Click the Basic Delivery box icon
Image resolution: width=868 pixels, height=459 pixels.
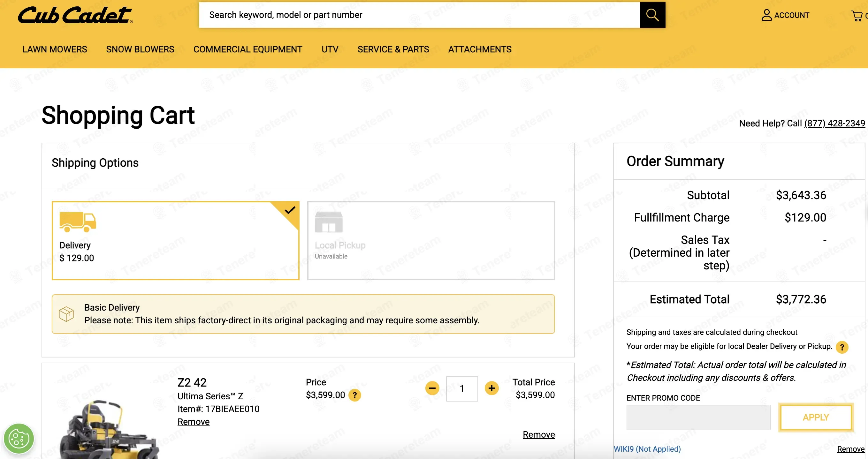[x=66, y=314]
